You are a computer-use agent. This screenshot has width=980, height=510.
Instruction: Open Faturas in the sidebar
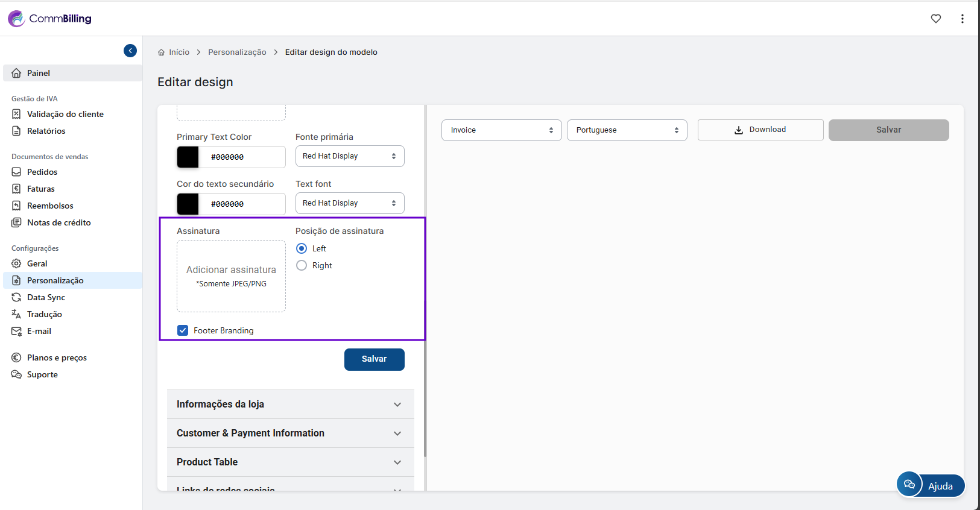(40, 189)
